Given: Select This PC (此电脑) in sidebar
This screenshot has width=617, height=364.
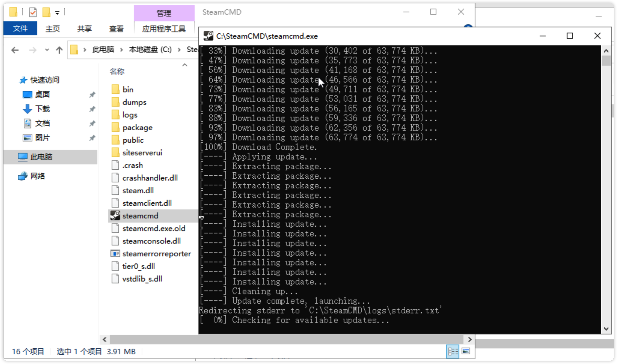Looking at the screenshot, I should tap(50, 157).
